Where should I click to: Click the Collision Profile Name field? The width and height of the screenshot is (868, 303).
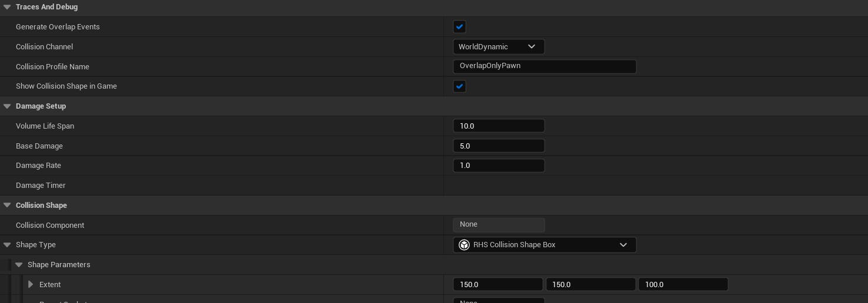click(x=545, y=66)
